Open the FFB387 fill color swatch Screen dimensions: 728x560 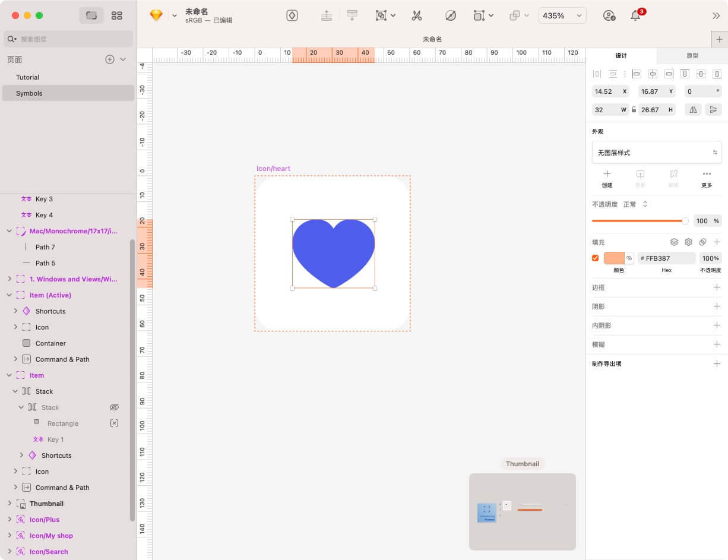[x=614, y=258]
